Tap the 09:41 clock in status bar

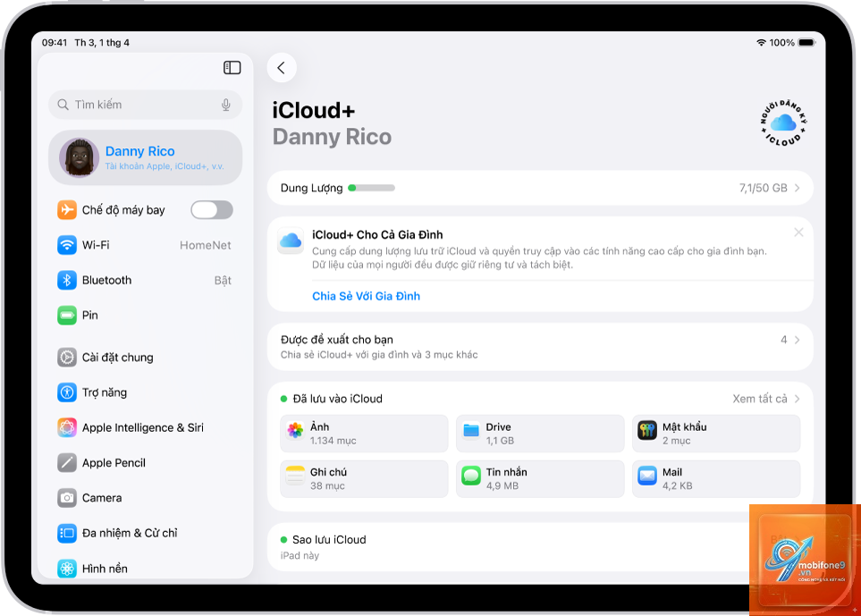tap(55, 42)
